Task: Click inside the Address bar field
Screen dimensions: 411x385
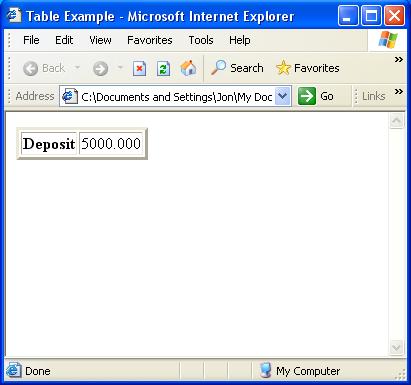Action: (x=176, y=97)
